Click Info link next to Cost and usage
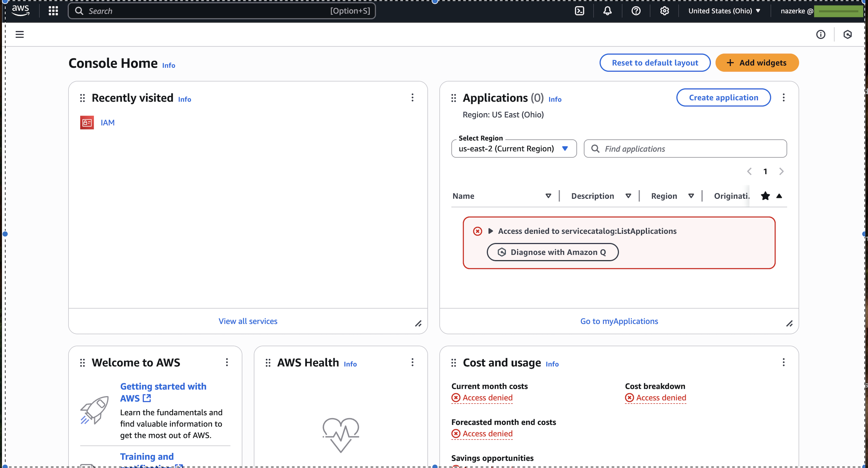Screen dimensions: 868x468 552,364
